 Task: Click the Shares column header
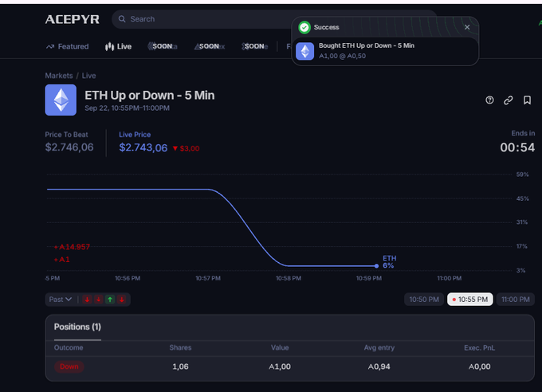(180, 347)
